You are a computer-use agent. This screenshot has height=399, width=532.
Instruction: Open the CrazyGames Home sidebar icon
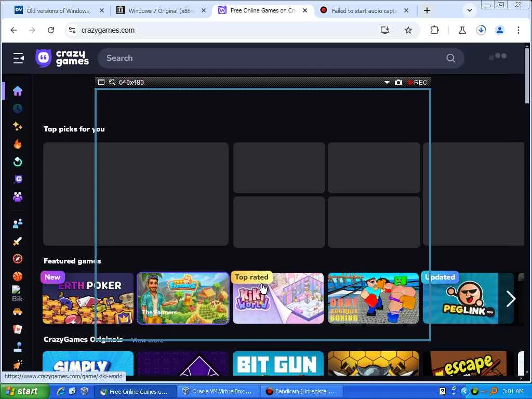[18, 90]
